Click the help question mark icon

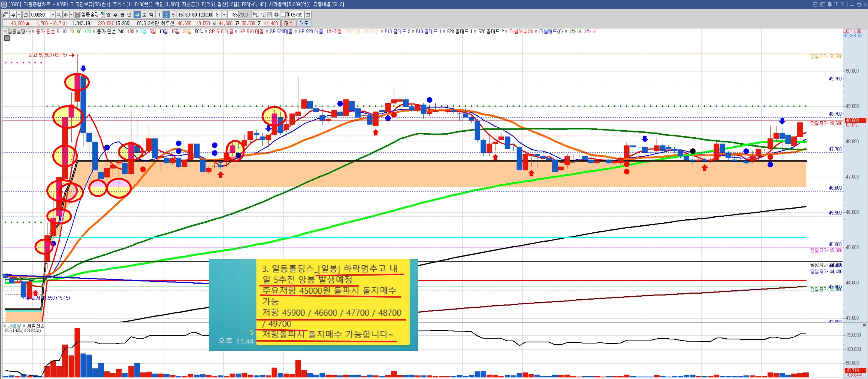pyautogui.click(x=842, y=4)
